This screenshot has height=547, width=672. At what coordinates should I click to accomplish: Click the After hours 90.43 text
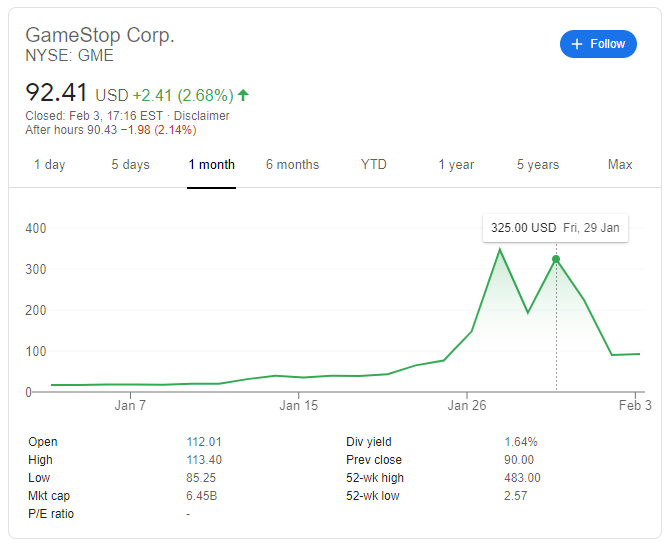[71, 130]
